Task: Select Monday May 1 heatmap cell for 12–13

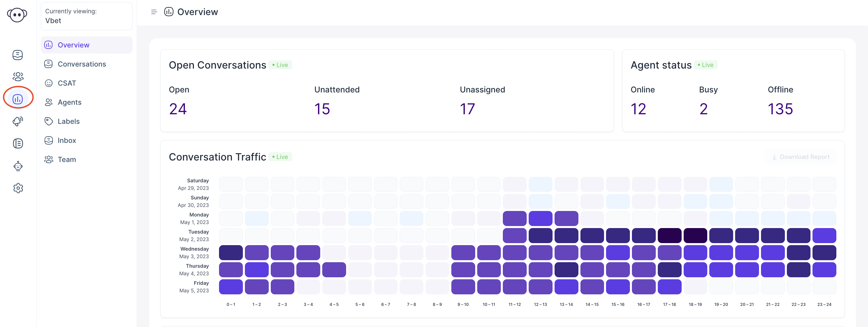Action: coord(540,219)
